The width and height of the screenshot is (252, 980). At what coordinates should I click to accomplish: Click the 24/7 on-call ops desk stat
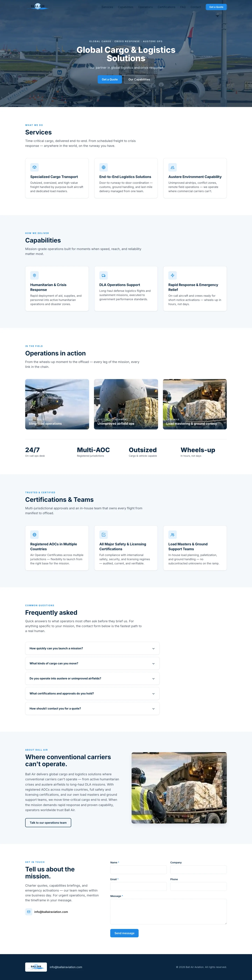pos(35,452)
